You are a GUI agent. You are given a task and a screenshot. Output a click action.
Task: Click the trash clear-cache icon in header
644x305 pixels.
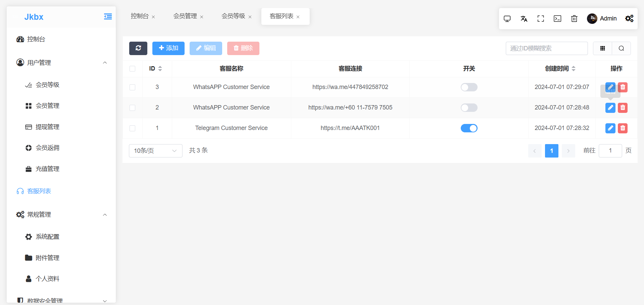574,19
